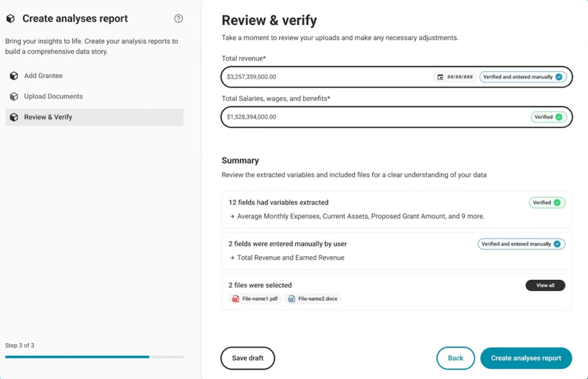Screen dimensions: 588x379
Task: Expand the 12 fields had variables extracted card
Action: coord(396,210)
